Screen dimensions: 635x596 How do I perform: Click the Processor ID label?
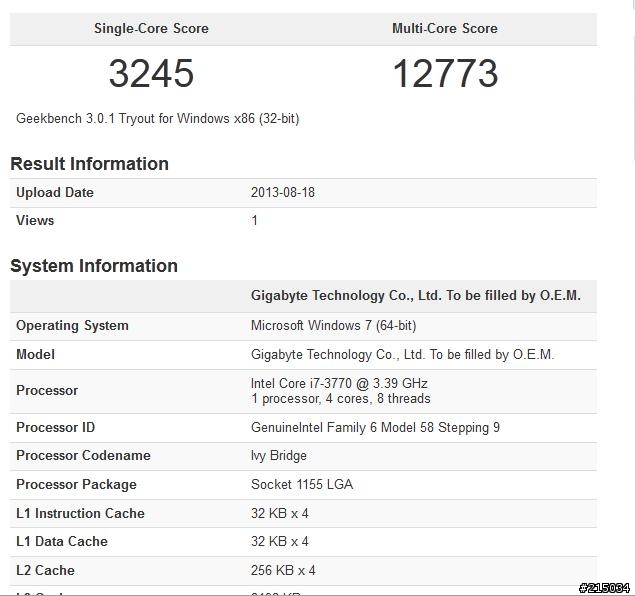(55, 427)
